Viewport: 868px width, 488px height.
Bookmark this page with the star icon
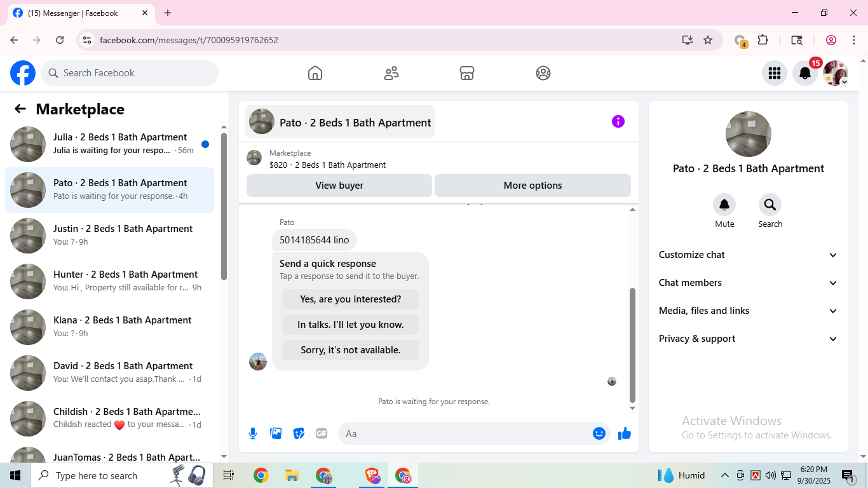coord(708,40)
